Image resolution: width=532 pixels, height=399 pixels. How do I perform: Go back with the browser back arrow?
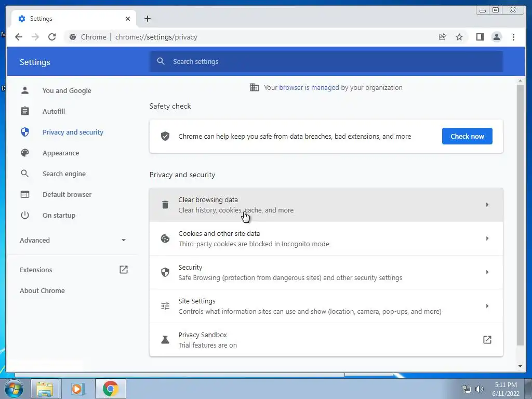(x=19, y=37)
